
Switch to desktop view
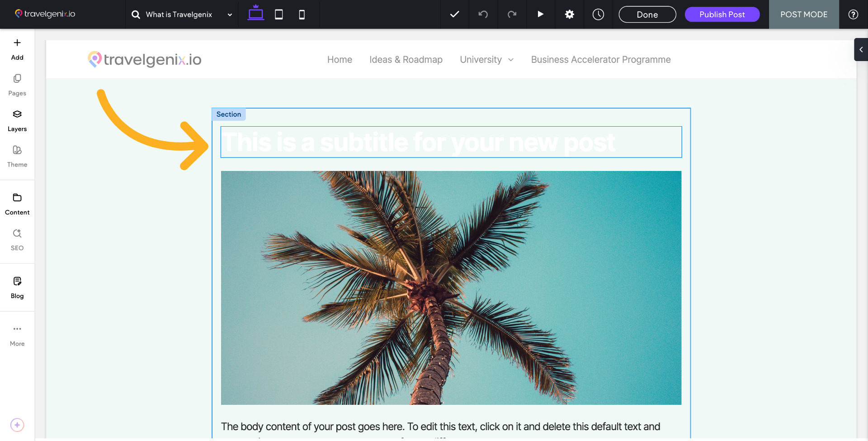point(255,14)
